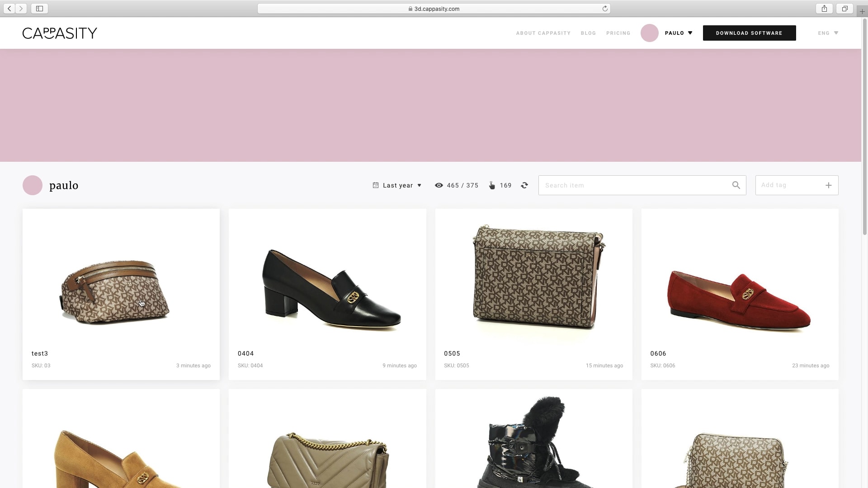Click the pink user avatar in header
Viewport: 868px width, 488px height.
coord(650,33)
